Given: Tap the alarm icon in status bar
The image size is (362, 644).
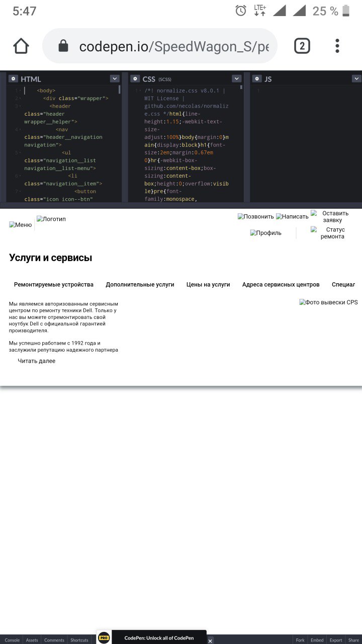Looking at the screenshot, I should pyautogui.click(x=241, y=11).
